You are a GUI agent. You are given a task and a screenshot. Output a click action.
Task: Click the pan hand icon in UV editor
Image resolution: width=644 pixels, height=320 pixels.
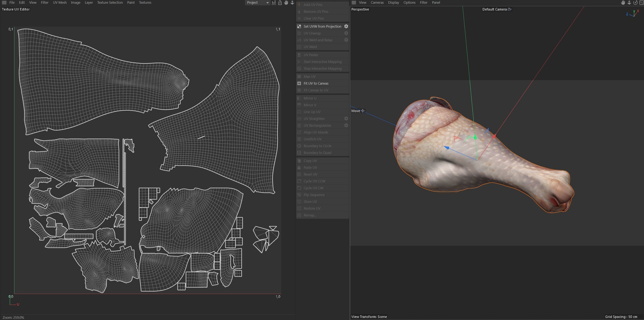click(x=286, y=2)
